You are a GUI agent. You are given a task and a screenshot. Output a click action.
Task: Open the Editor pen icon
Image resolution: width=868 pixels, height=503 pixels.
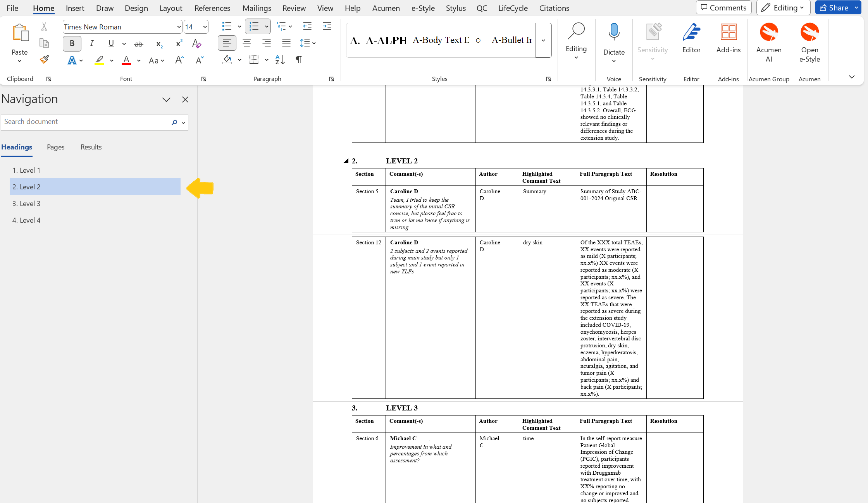(x=691, y=33)
